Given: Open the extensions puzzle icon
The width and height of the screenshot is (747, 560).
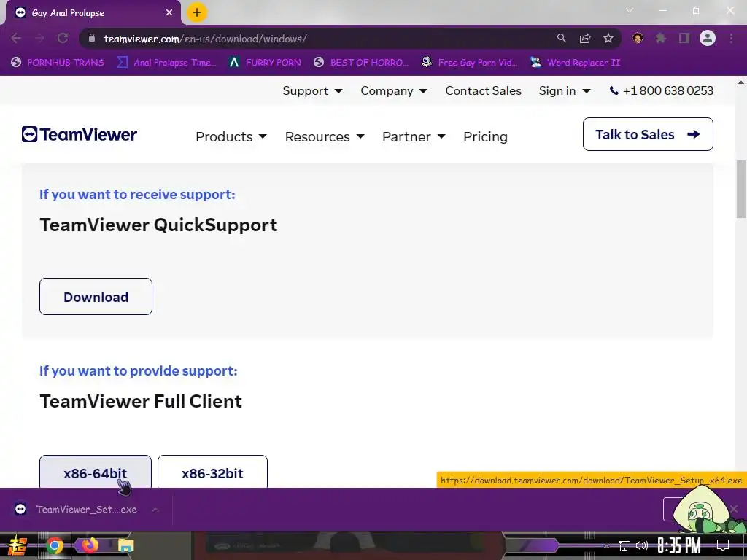Looking at the screenshot, I should point(660,38).
